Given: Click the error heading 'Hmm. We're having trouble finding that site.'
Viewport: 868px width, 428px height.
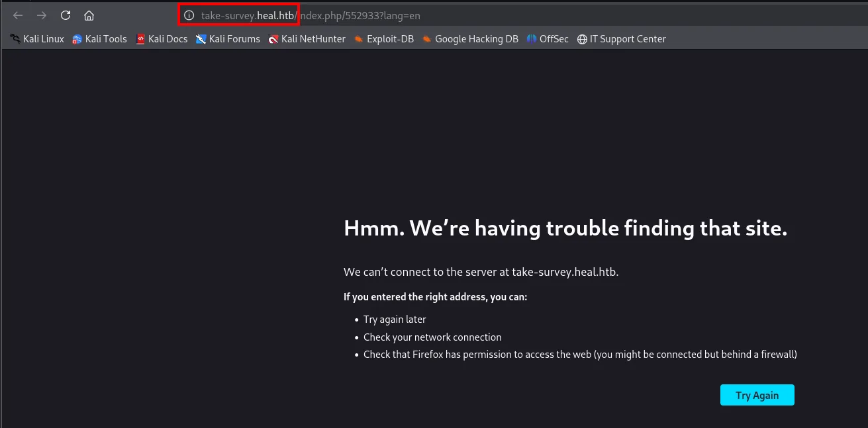Looking at the screenshot, I should [x=565, y=228].
